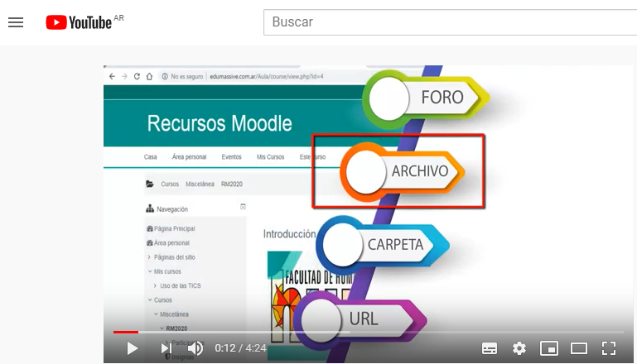
Task: Click the breadcrumb folder icon
Action: (150, 184)
